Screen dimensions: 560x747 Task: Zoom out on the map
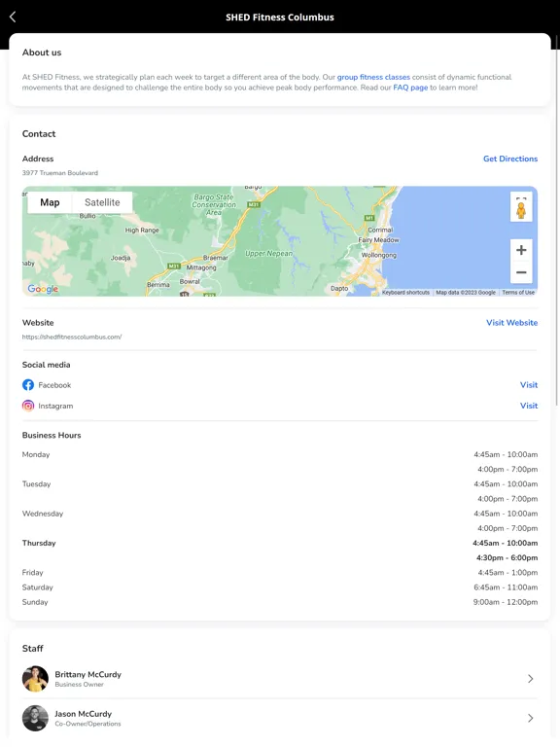point(521,272)
